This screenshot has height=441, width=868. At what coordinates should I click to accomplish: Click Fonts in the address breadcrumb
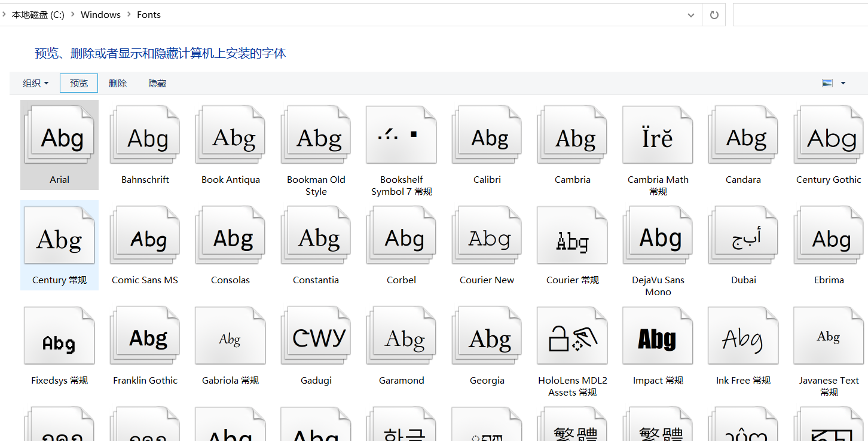[149, 15]
